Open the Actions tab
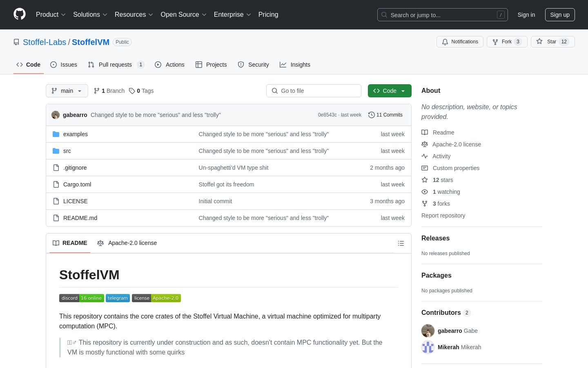This screenshot has height=368, width=588. (170, 65)
